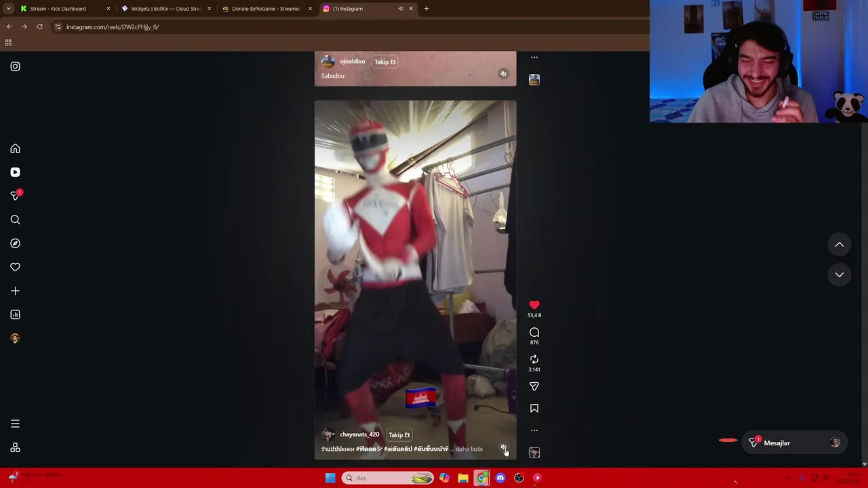
Task: Repost the reel showing 3.141 reposts
Action: point(534,359)
